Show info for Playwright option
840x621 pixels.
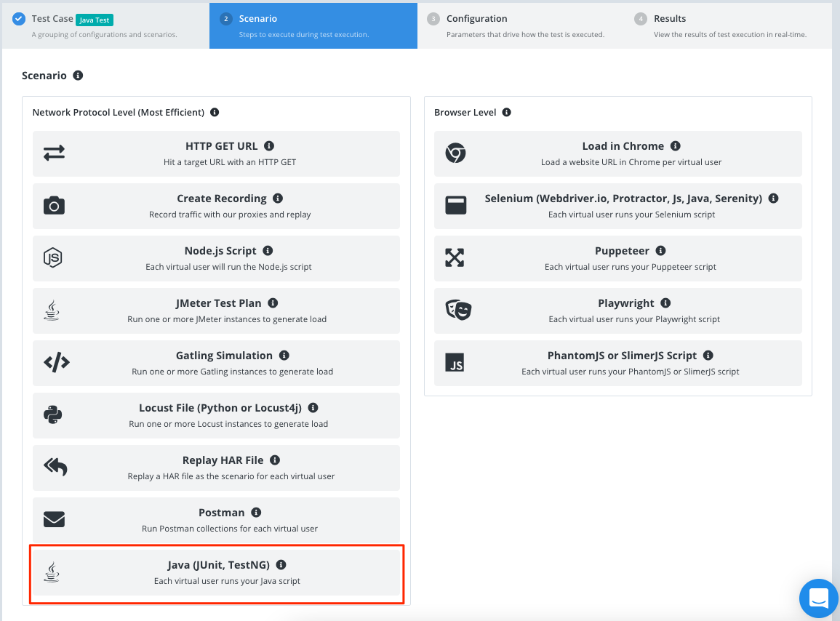[x=666, y=303]
